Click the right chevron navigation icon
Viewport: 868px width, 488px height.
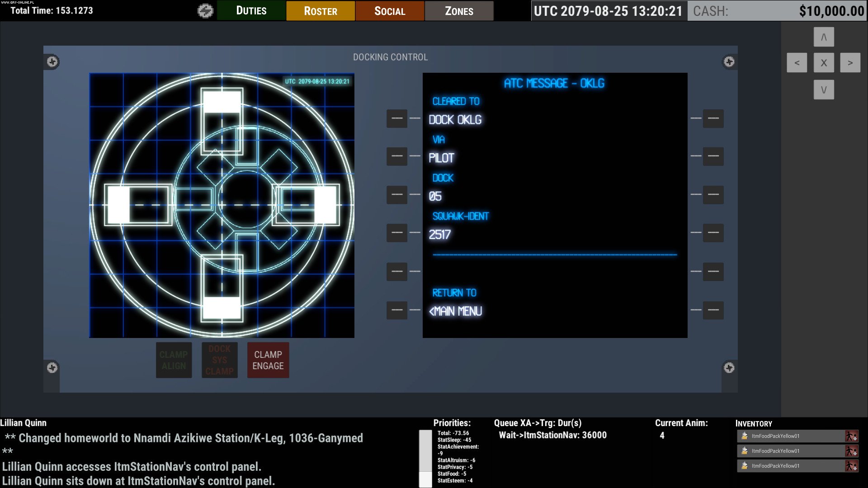coord(850,63)
